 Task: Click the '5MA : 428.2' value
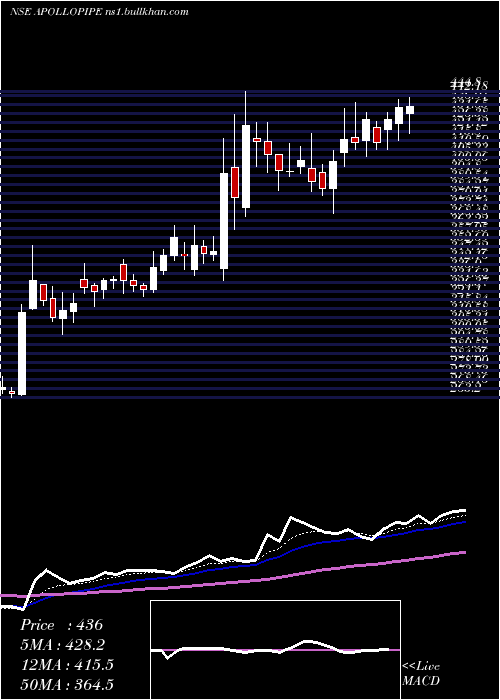point(64,645)
